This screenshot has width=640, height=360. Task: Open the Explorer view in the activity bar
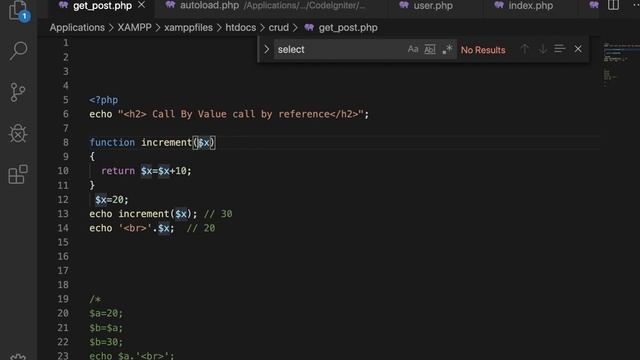(x=18, y=10)
